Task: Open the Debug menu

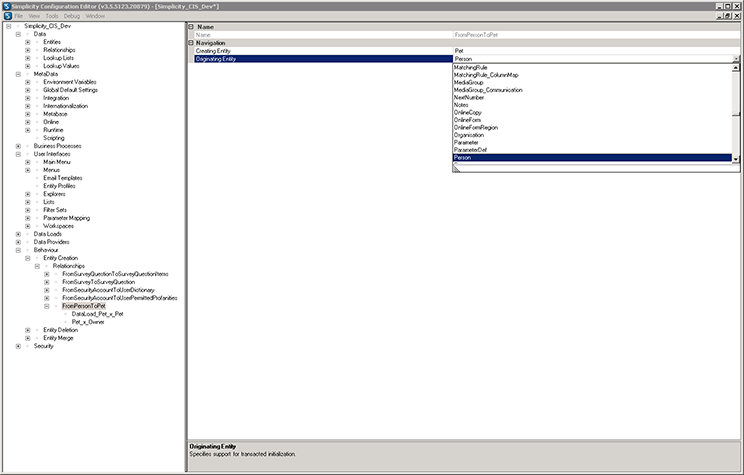Action: pos(71,16)
